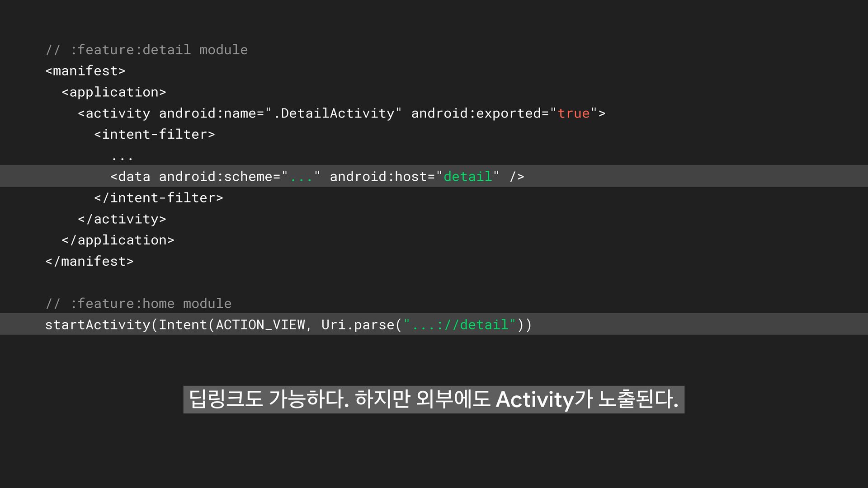Click the red true exported value

click(x=573, y=113)
